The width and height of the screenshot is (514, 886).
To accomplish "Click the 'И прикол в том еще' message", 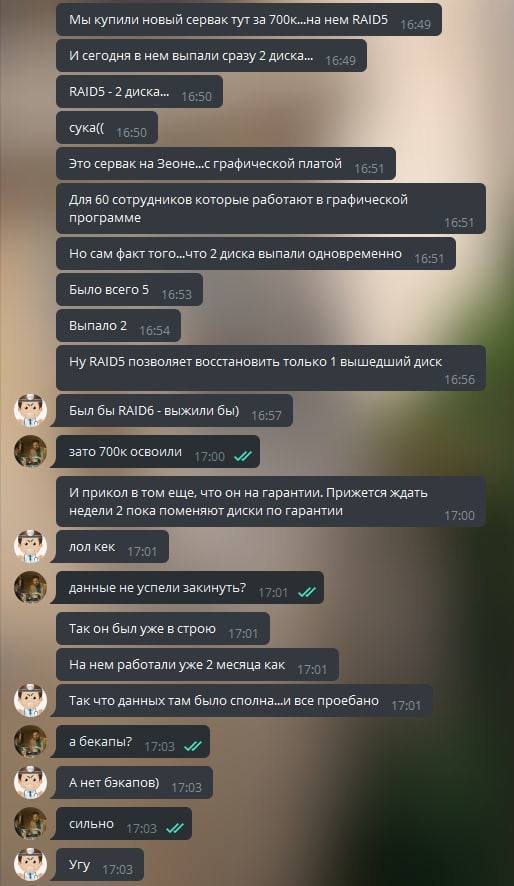I will point(271,502).
